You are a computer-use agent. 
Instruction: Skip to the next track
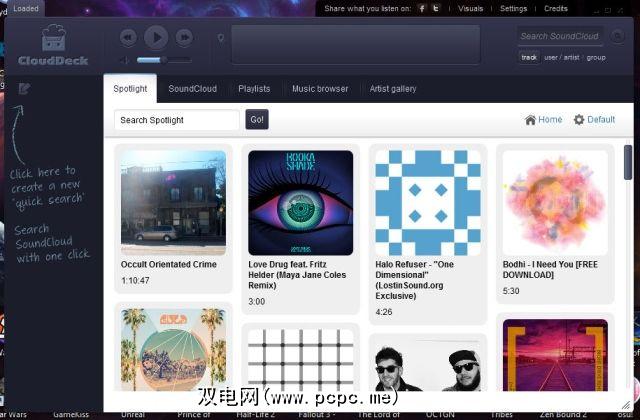(x=184, y=38)
